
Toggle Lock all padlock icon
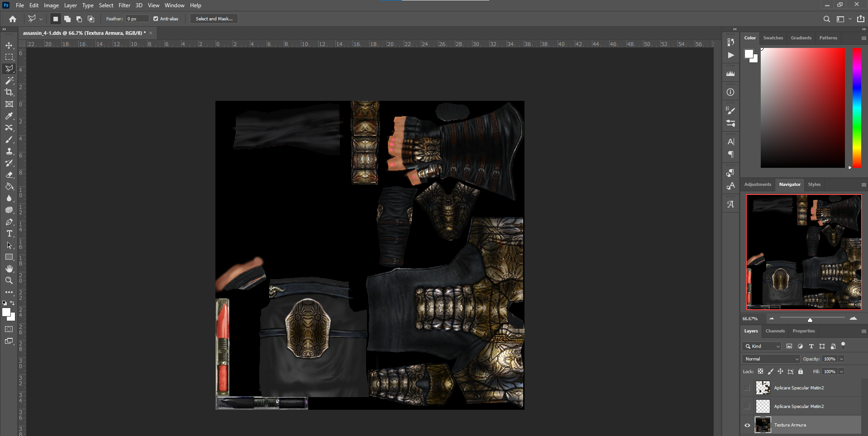point(801,371)
